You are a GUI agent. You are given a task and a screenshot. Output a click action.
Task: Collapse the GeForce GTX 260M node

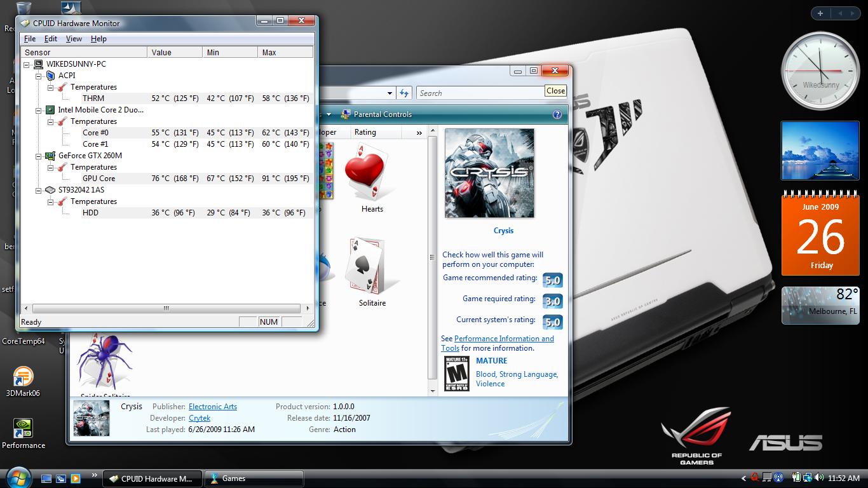click(39, 156)
